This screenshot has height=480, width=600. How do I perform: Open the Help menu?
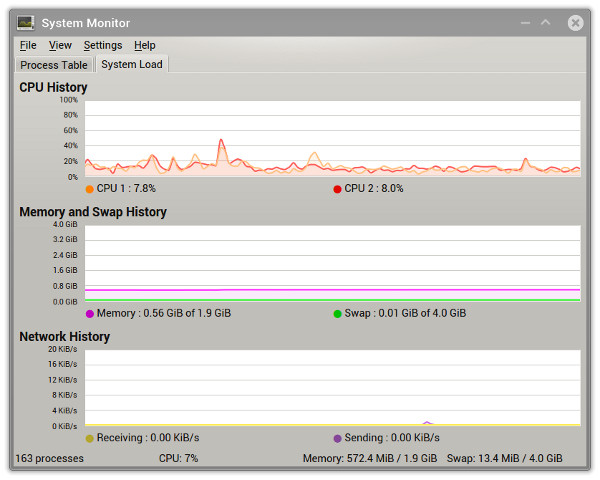[x=145, y=45]
